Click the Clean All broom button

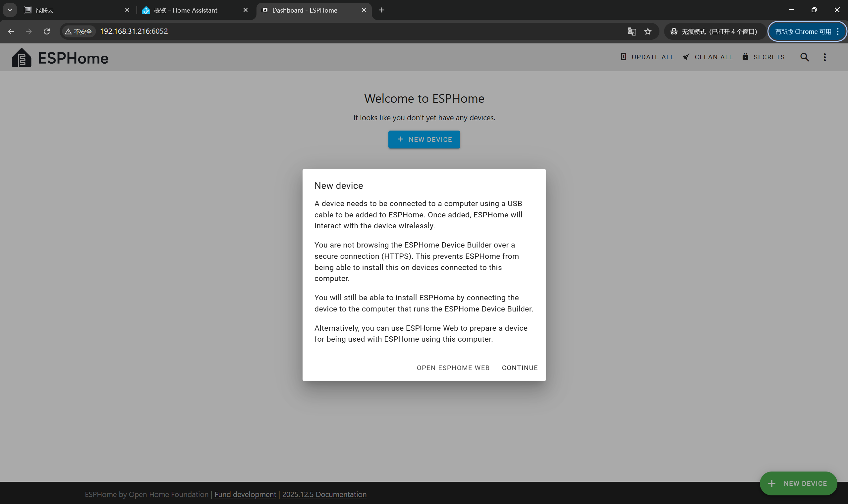(x=708, y=57)
